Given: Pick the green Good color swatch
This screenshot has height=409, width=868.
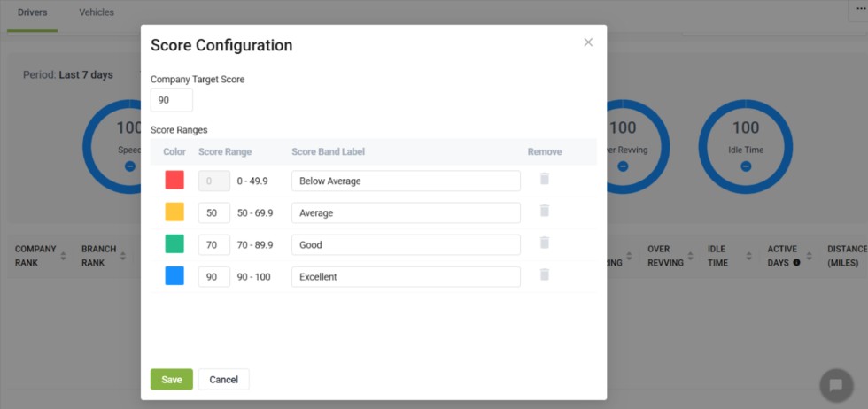Looking at the screenshot, I should pos(174,243).
